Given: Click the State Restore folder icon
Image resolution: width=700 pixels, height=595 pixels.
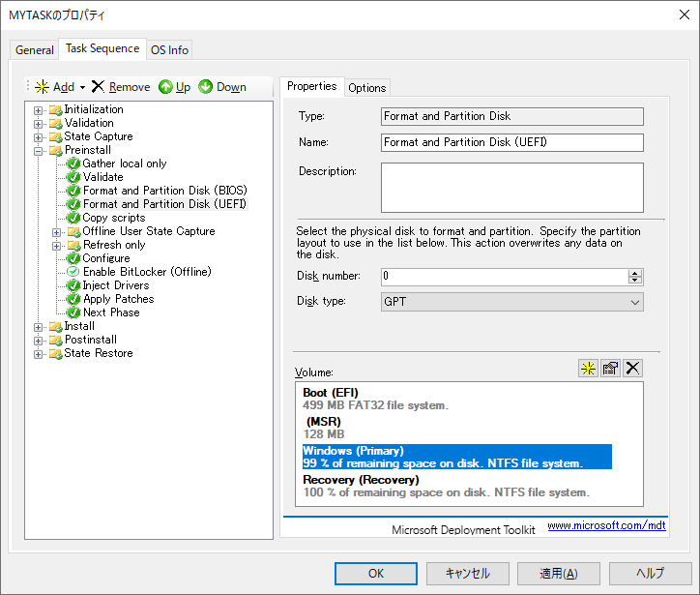Looking at the screenshot, I should 56,354.
